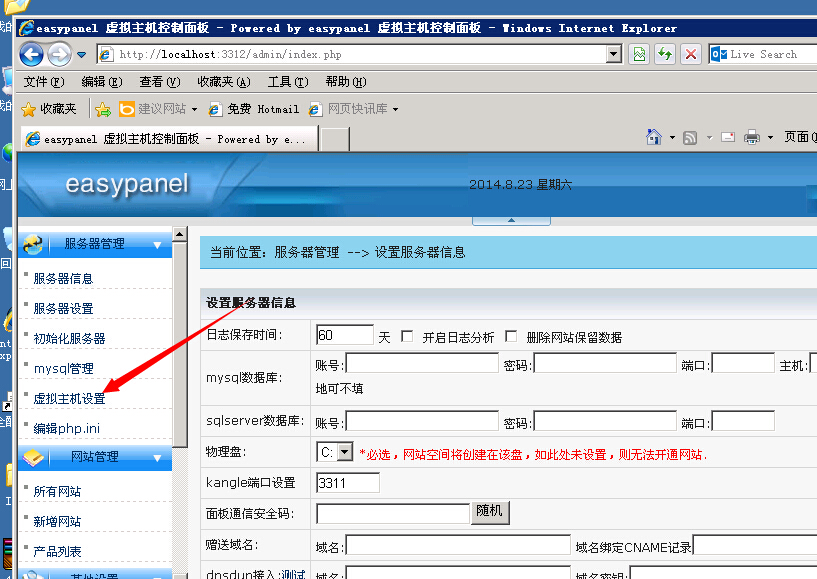
Task: Go back with the browser Back arrow
Action: click(x=31, y=54)
